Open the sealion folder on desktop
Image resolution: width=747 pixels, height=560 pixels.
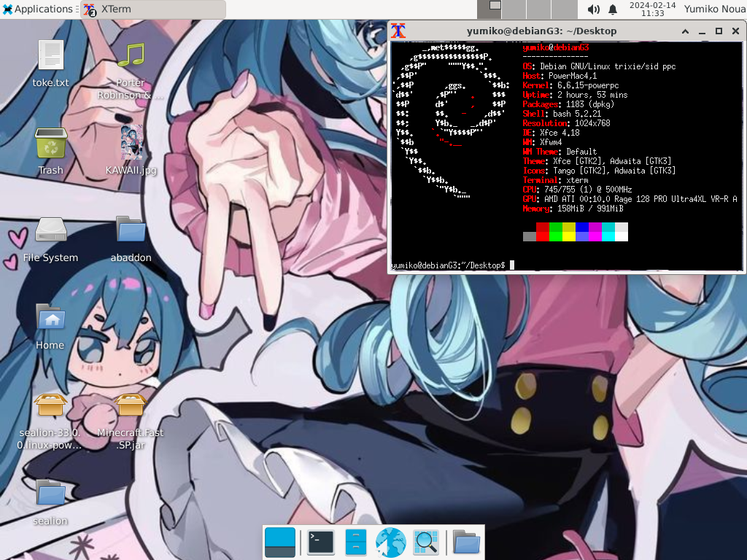(x=50, y=492)
